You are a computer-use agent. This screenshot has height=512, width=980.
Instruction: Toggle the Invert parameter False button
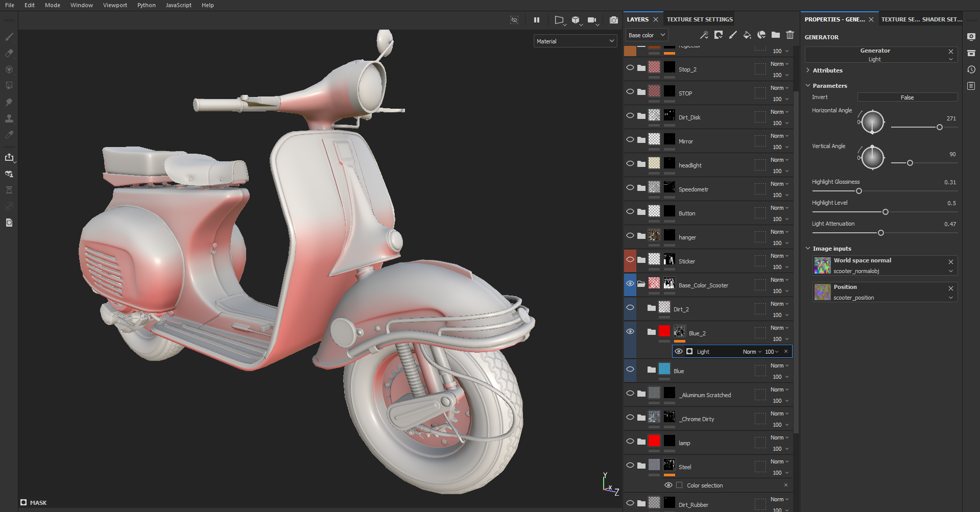907,97
